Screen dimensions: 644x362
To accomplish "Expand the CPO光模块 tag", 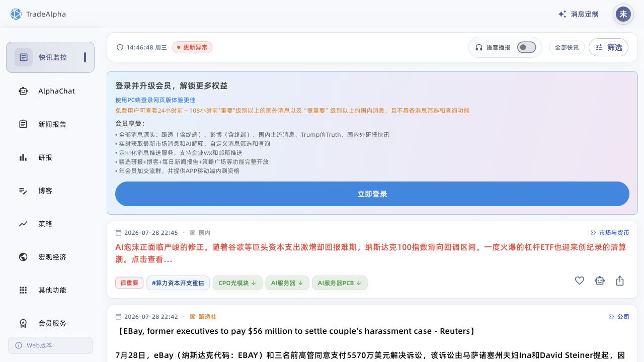I will click(x=237, y=283).
